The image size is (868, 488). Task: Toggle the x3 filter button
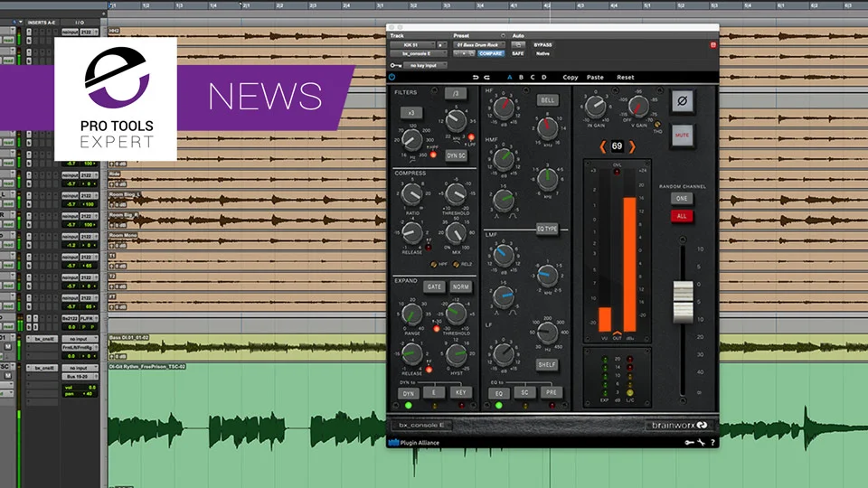coord(410,113)
